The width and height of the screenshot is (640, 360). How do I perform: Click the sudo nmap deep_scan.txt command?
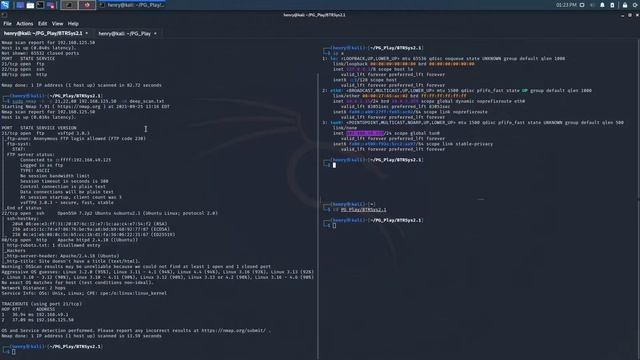(88, 101)
